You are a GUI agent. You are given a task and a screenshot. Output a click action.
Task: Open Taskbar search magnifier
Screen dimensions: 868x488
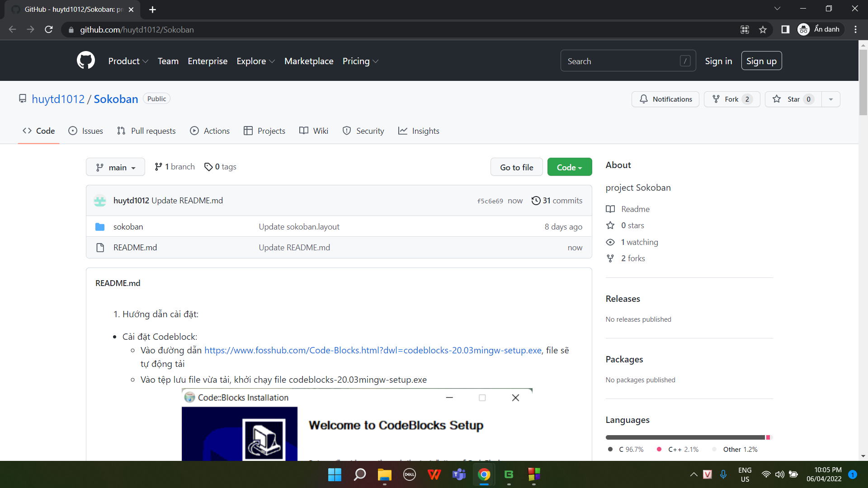(360, 474)
